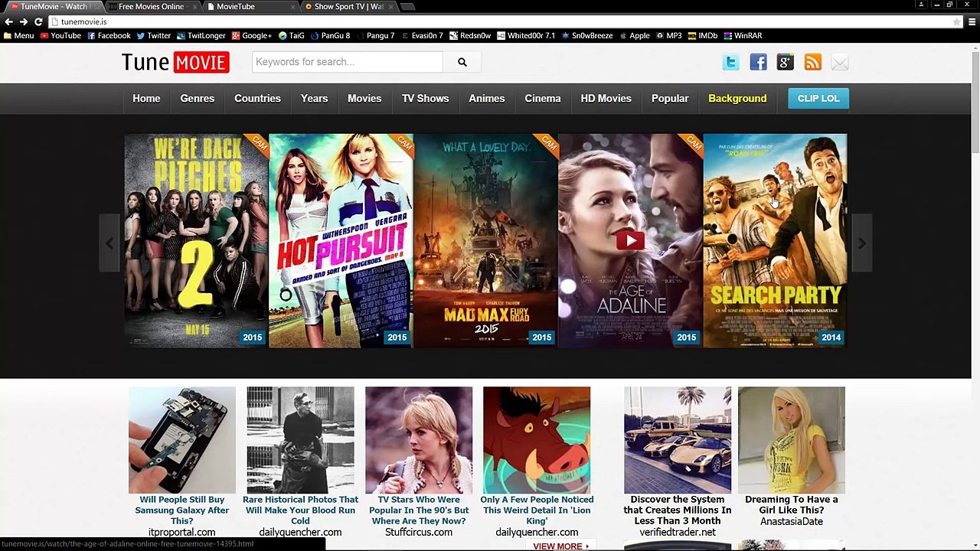
Task: Open Mad Max Fury Road poster
Action: [x=485, y=241]
